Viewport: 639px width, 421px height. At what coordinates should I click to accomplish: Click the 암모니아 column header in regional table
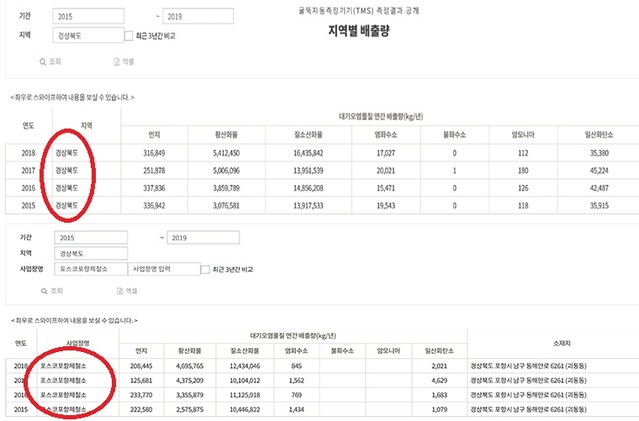point(523,134)
